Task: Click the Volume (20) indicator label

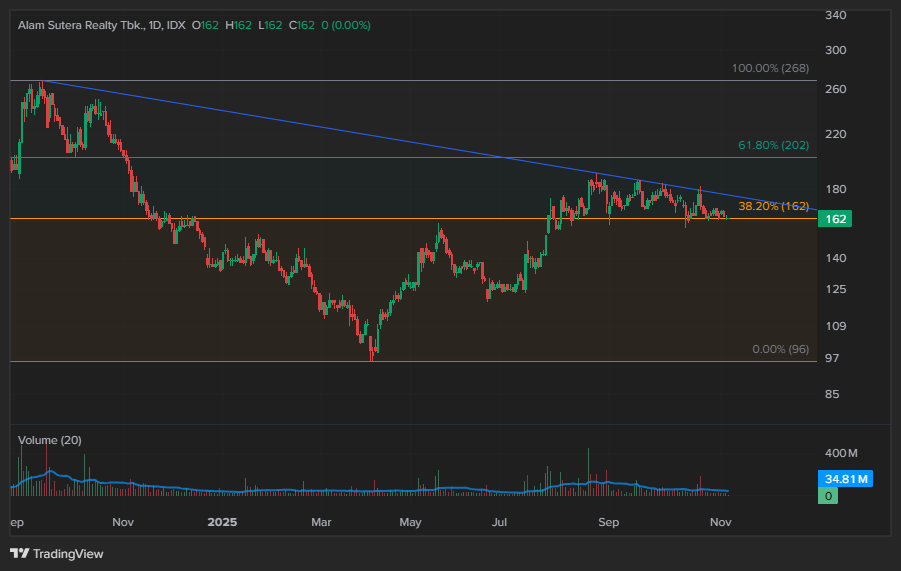Action: click(50, 440)
